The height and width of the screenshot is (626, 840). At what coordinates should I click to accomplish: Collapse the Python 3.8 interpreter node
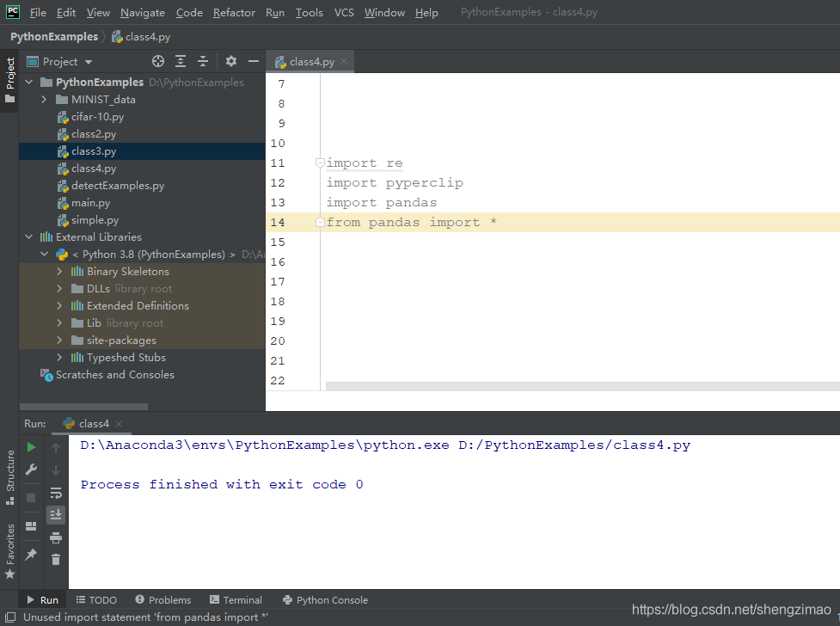[45, 254]
